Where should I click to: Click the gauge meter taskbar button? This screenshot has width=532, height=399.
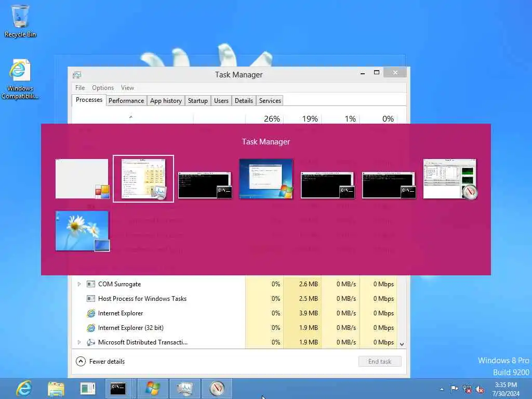(x=217, y=389)
